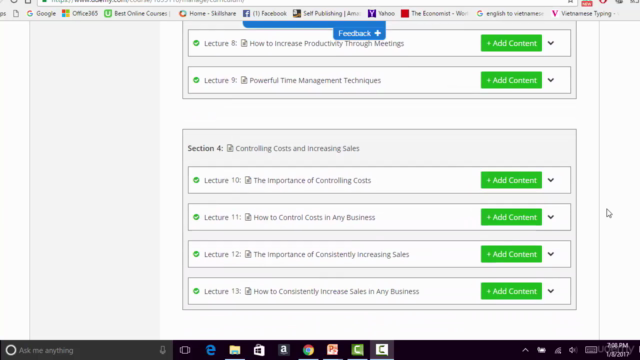
Task: Open the green Camtasia taskbar icon
Action: [x=357, y=350]
